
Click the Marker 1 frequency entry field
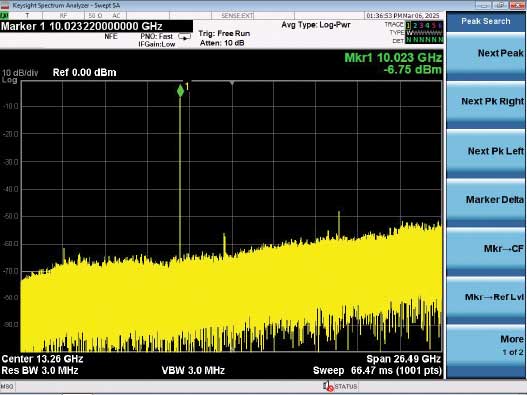(96, 26)
